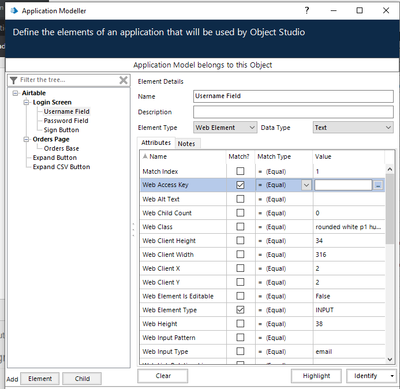Untick Match checkbox for Web Access Key
The image size is (400, 389).
coord(240,185)
